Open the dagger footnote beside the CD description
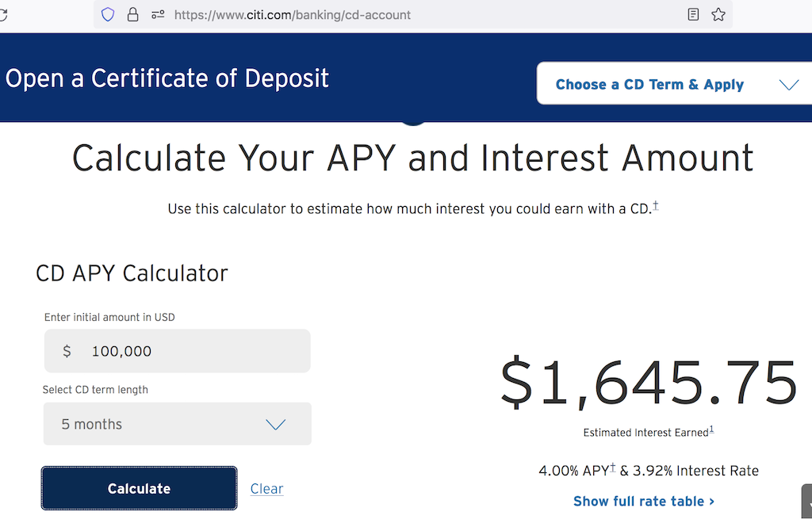Screen dimensions: 812x519 (x=656, y=204)
